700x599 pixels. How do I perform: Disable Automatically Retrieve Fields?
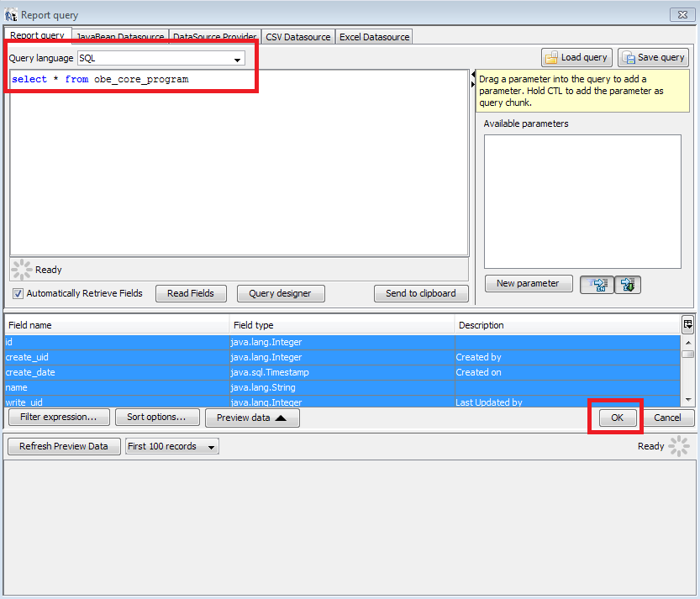click(18, 293)
